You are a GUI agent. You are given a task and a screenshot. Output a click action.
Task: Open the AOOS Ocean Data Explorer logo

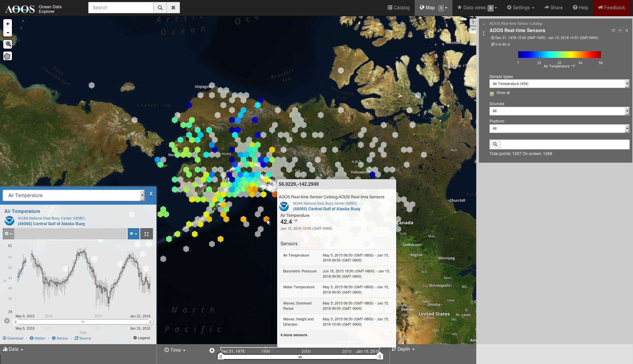[x=33, y=9]
